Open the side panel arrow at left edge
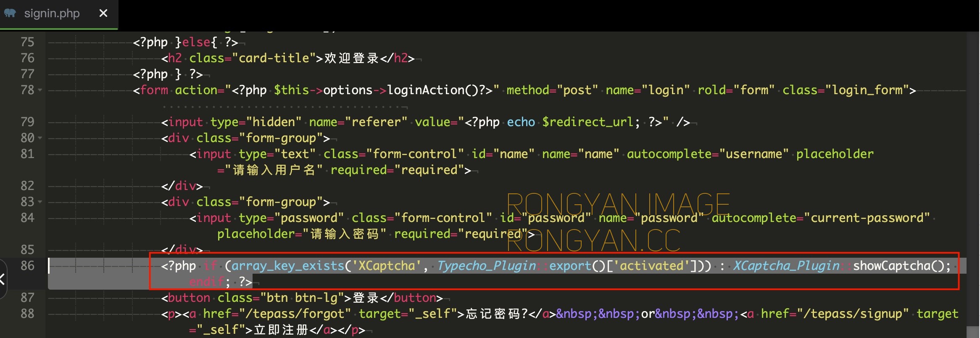Screen dimensions: 980x338 point(3,279)
